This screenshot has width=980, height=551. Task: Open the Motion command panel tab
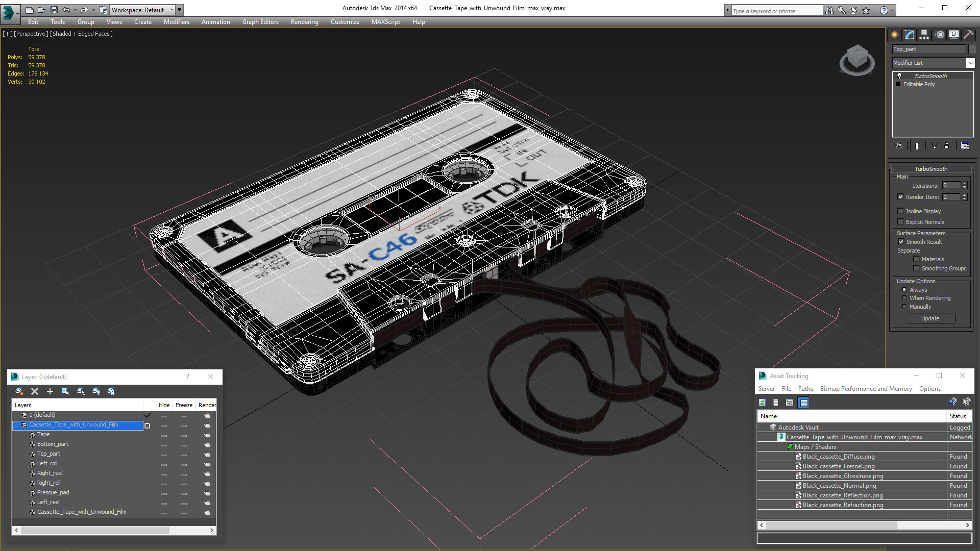(940, 35)
